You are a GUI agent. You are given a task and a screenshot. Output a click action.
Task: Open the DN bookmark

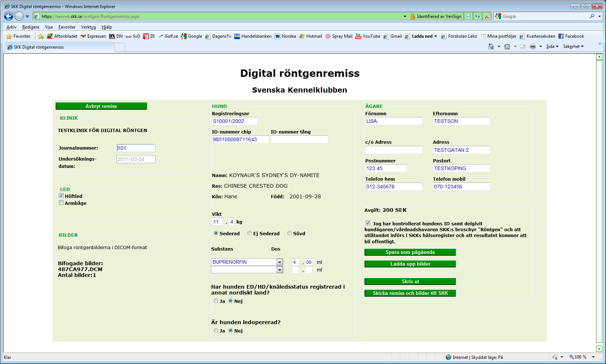(x=116, y=36)
